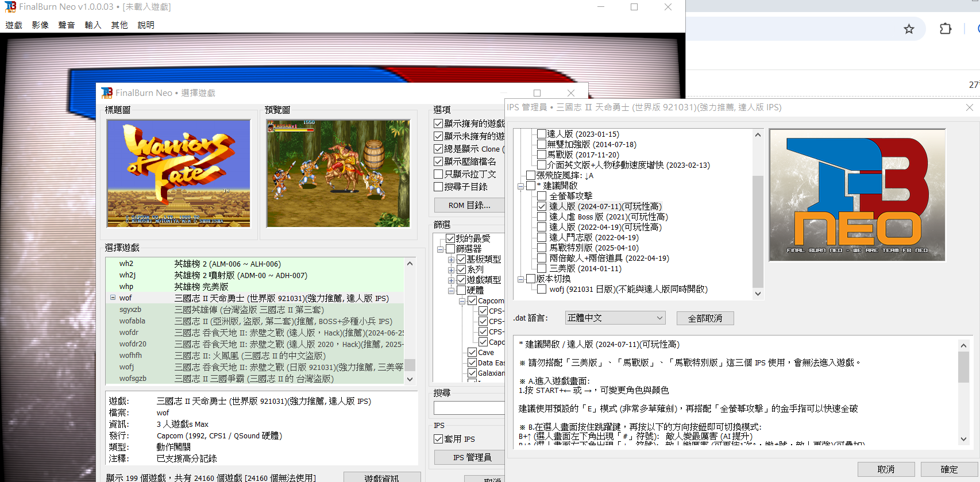Open the browser extensions puzzle icon
This screenshot has height=482, width=980.
coord(945,29)
